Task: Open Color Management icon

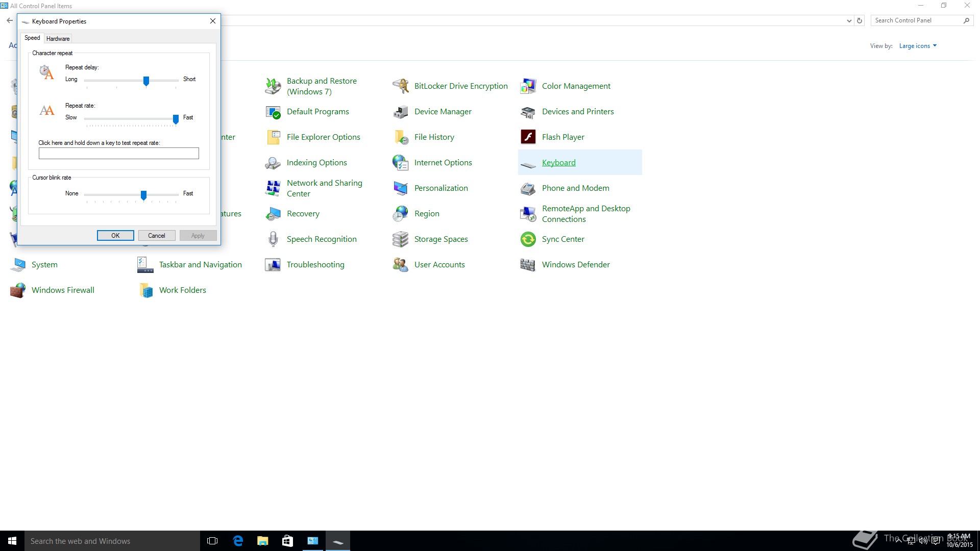Action: 528,86
